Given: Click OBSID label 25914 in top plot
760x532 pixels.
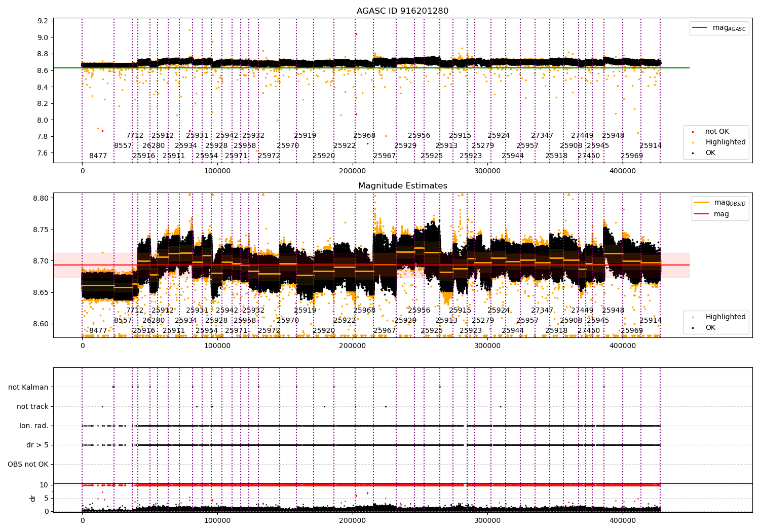Looking at the screenshot, I should click(651, 146).
